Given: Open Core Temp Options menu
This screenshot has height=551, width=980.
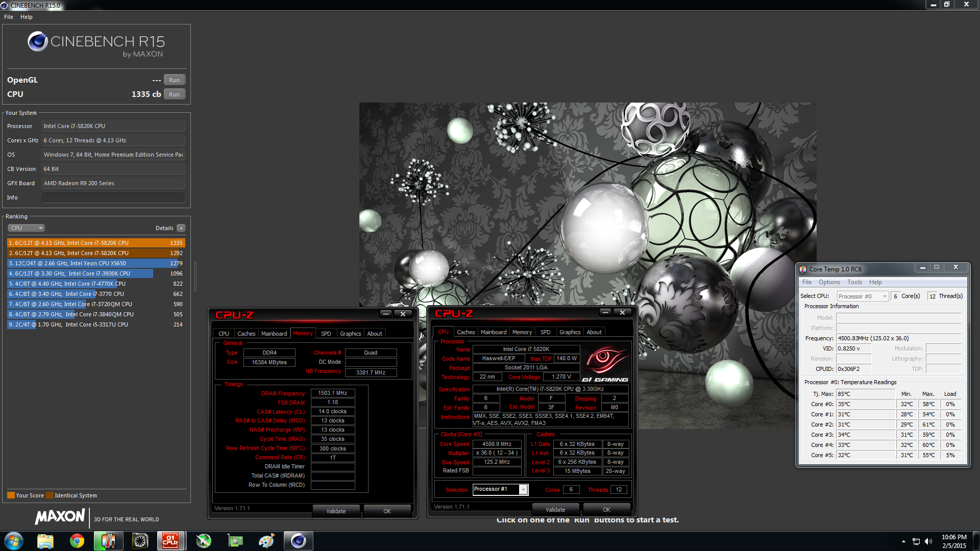Looking at the screenshot, I should click(829, 282).
